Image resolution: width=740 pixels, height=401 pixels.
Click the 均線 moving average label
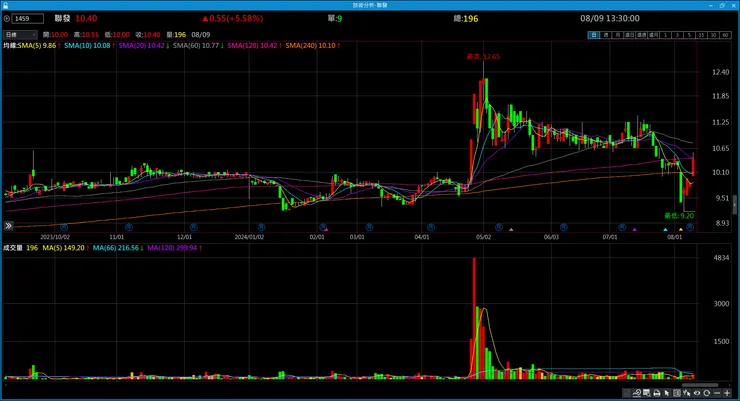(10, 46)
